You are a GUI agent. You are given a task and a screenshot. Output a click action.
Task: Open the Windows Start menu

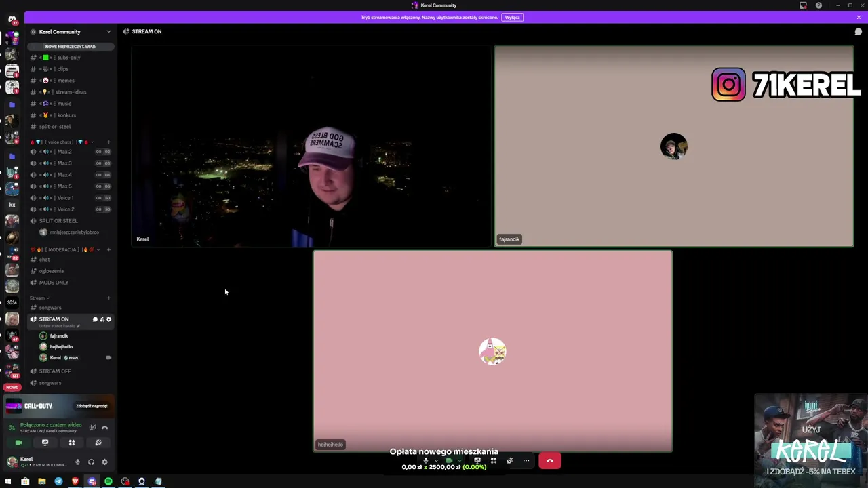click(9, 481)
